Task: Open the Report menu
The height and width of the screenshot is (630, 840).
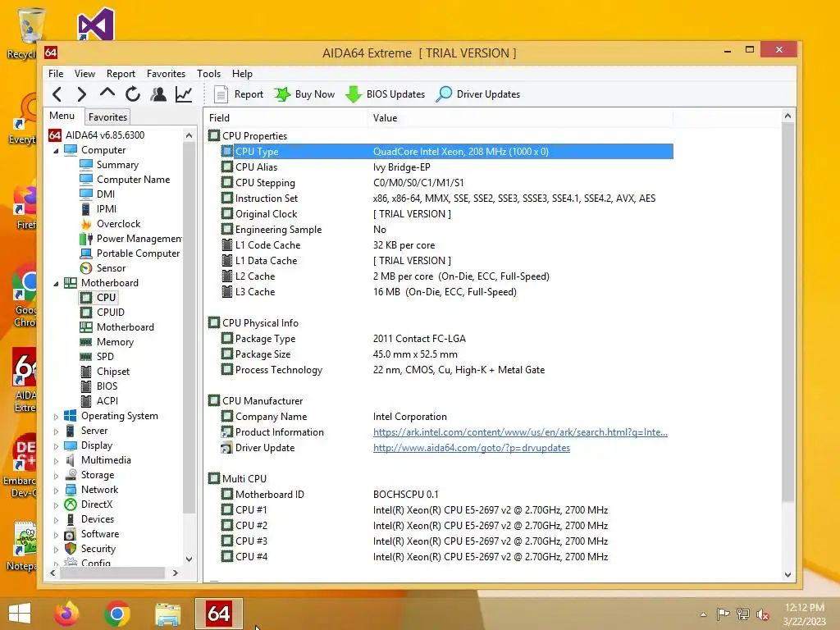Action: tap(121, 73)
